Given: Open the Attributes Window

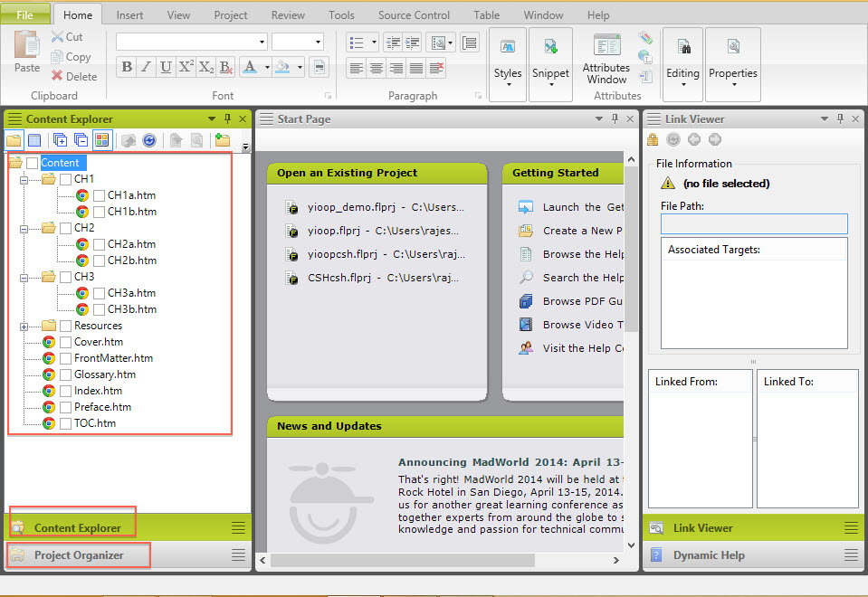Looking at the screenshot, I should pos(606,60).
